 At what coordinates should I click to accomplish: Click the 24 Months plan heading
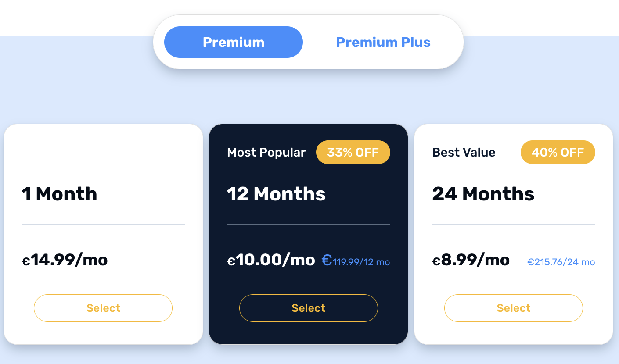tap(483, 194)
